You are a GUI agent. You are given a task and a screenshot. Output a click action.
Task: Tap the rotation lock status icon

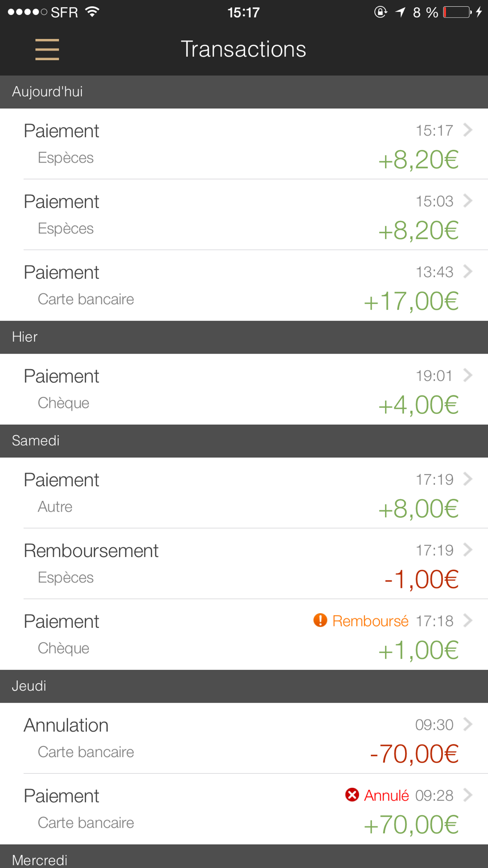coord(381,12)
